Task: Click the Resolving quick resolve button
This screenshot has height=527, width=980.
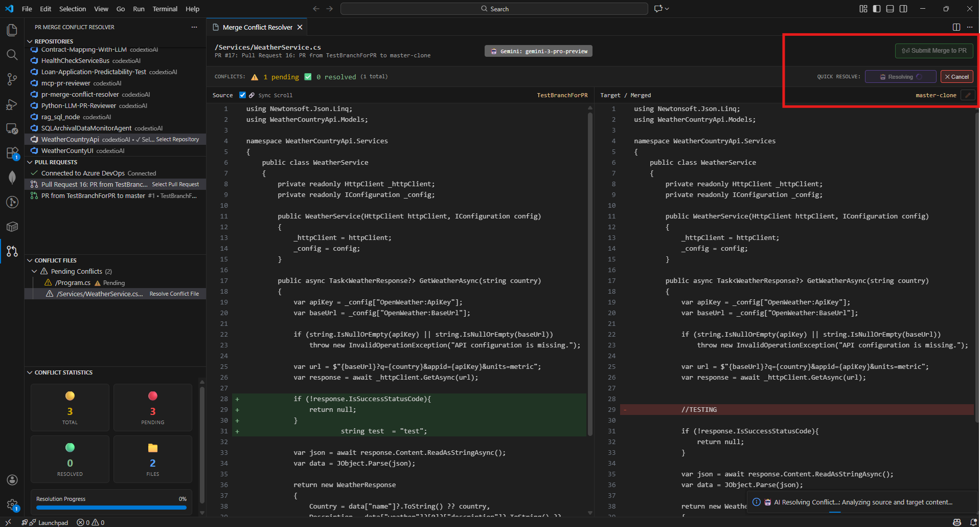Action: pyautogui.click(x=900, y=77)
